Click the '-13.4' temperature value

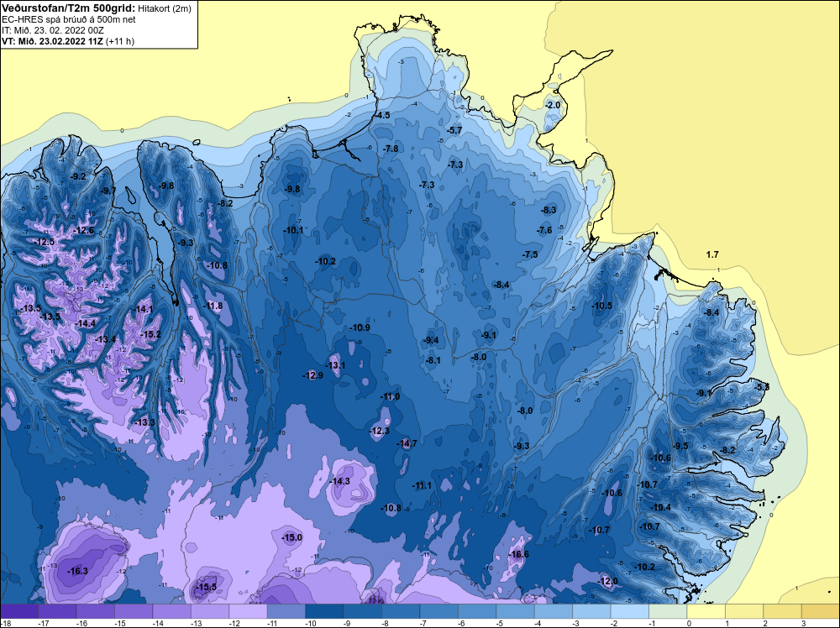(106, 339)
